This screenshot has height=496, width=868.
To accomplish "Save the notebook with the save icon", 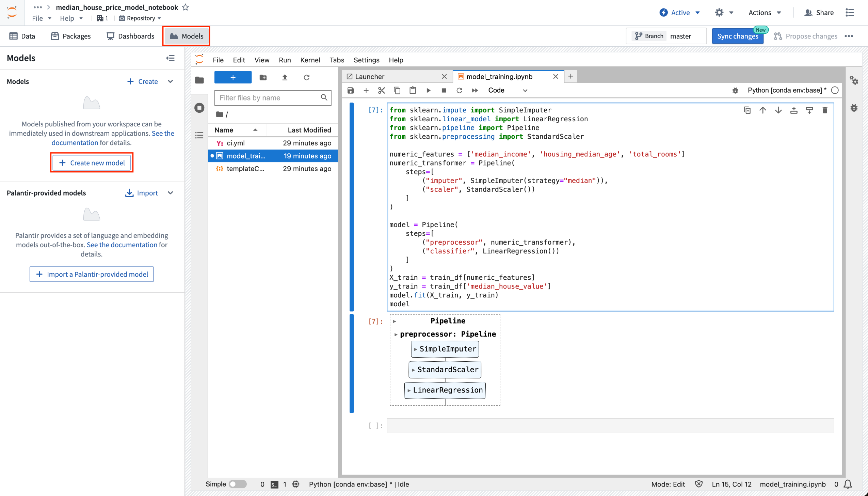I will [350, 90].
